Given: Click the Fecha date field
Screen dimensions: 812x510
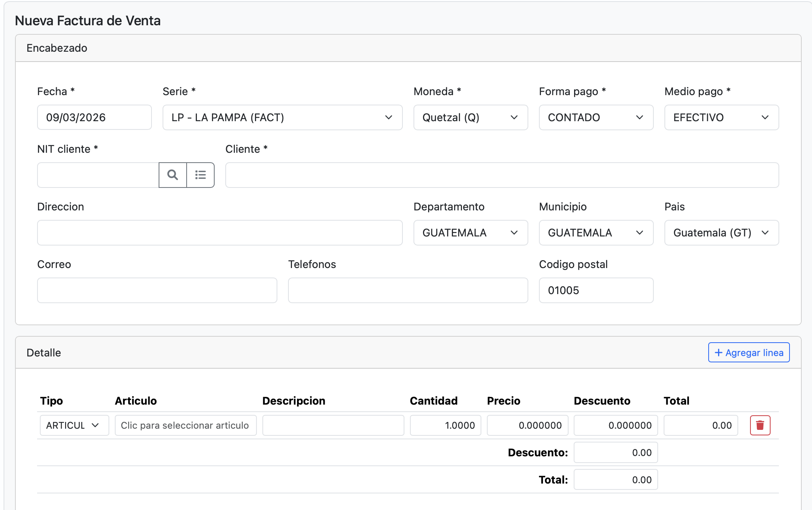Looking at the screenshot, I should click(x=94, y=118).
